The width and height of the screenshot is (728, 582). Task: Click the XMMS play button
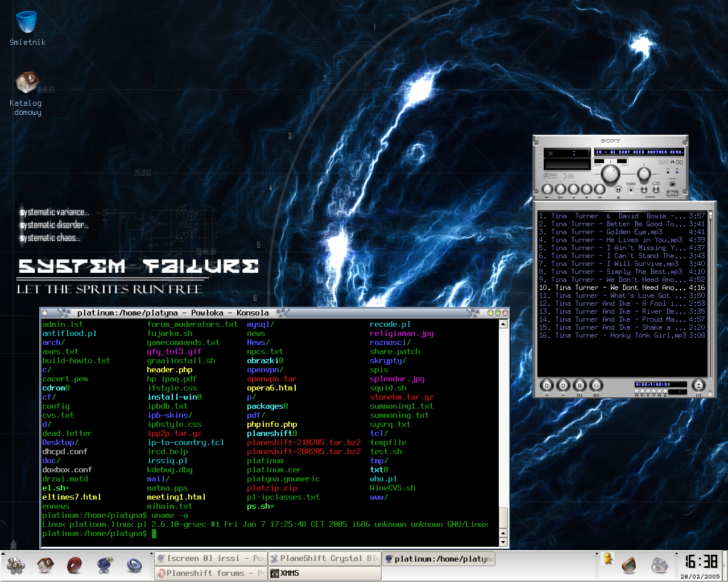[x=560, y=189]
